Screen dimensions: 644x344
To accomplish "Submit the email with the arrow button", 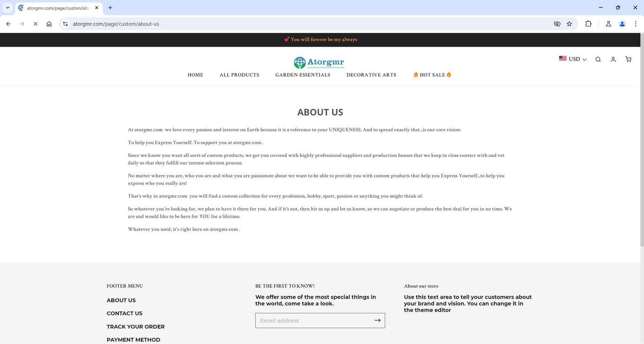I will click(x=377, y=320).
